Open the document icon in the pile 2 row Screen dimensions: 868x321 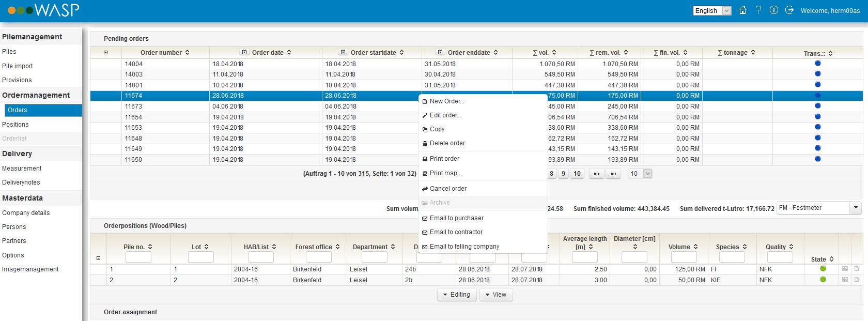tap(857, 280)
